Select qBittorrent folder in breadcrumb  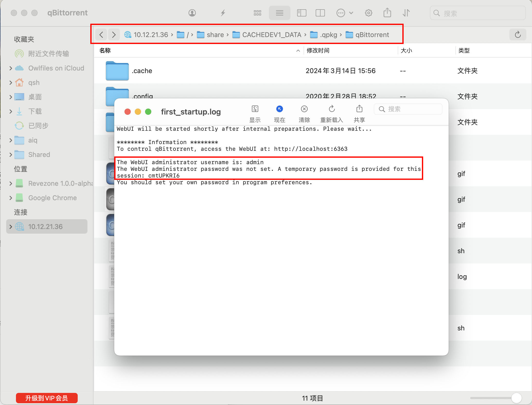click(367, 35)
